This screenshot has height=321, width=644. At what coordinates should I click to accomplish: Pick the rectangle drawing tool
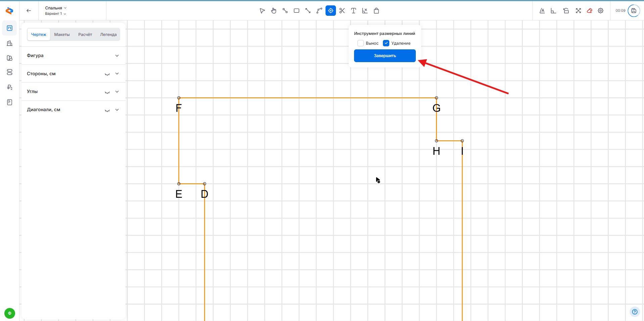coord(296,11)
